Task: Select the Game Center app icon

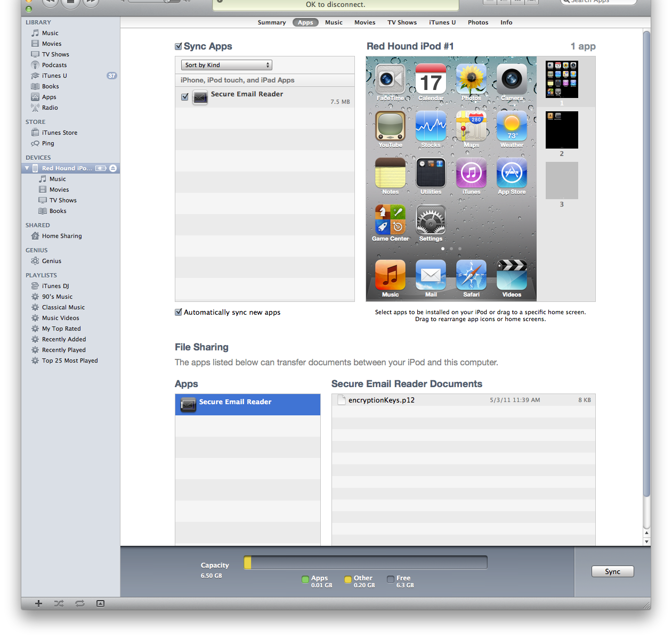Action: point(390,220)
